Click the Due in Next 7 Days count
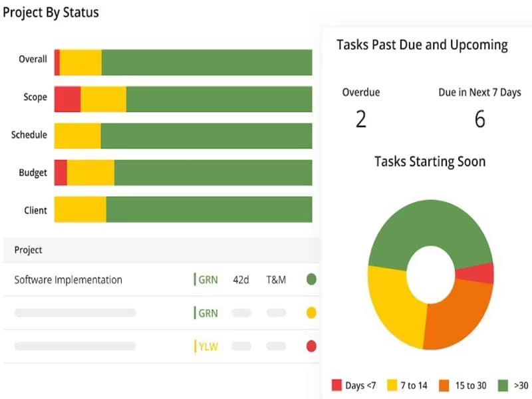532x399 pixels. tap(479, 119)
